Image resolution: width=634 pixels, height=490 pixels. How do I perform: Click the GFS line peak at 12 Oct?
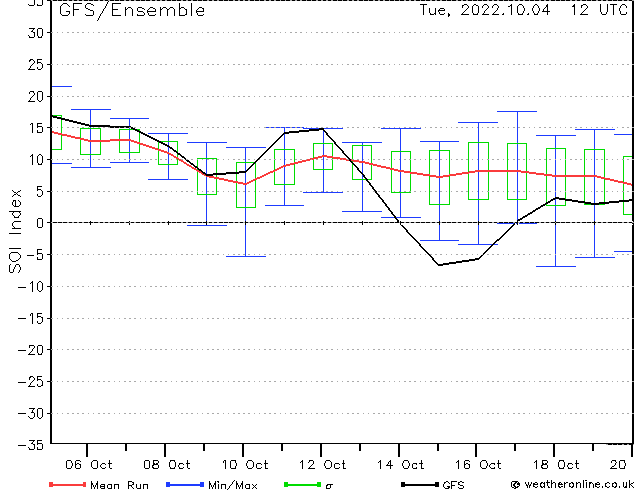(x=323, y=129)
